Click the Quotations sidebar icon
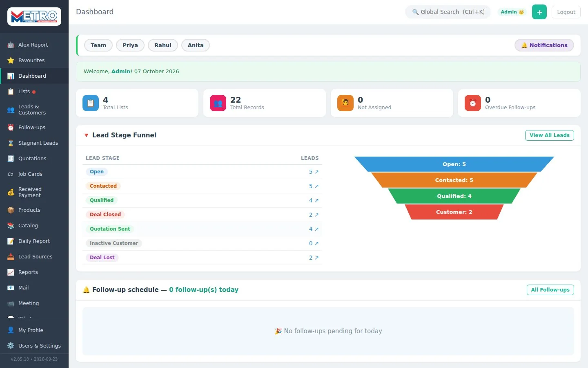The height and width of the screenshot is (368, 588). (11, 159)
